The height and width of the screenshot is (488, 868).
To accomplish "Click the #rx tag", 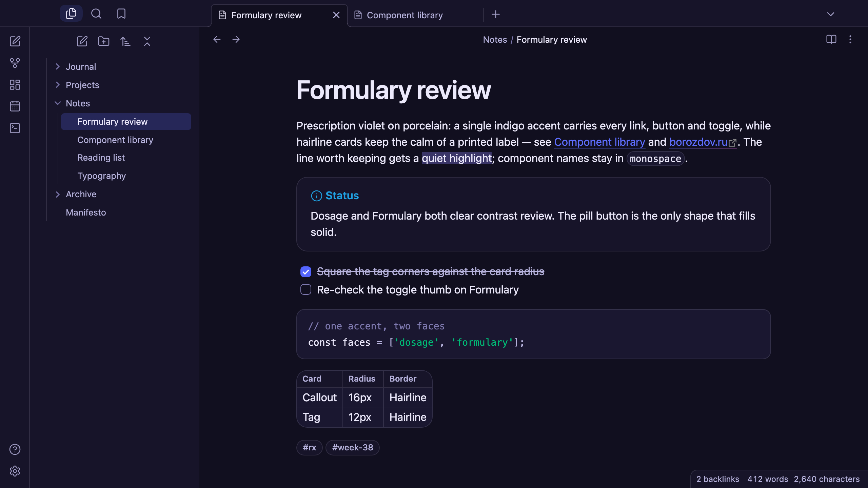I will click(x=310, y=448).
